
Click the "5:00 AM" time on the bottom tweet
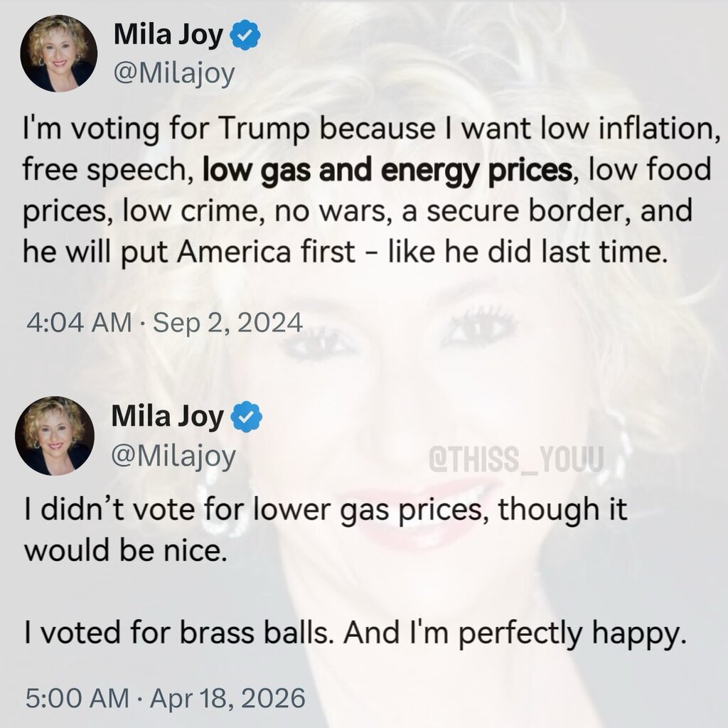pos(78,697)
